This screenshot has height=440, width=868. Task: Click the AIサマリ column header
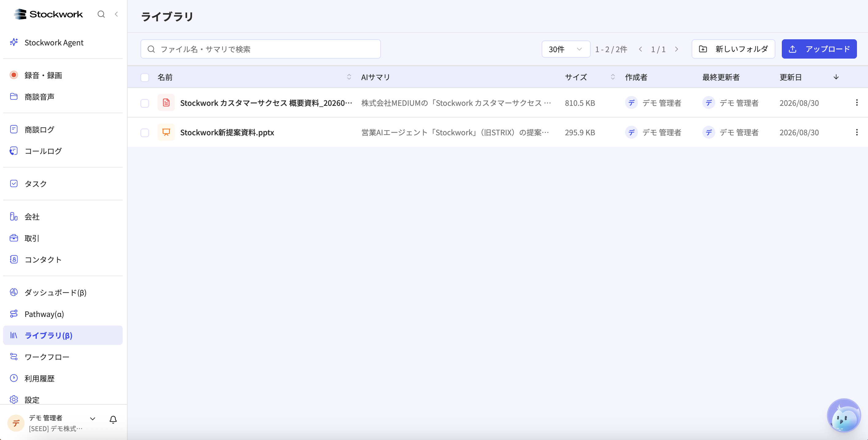point(375,77)
